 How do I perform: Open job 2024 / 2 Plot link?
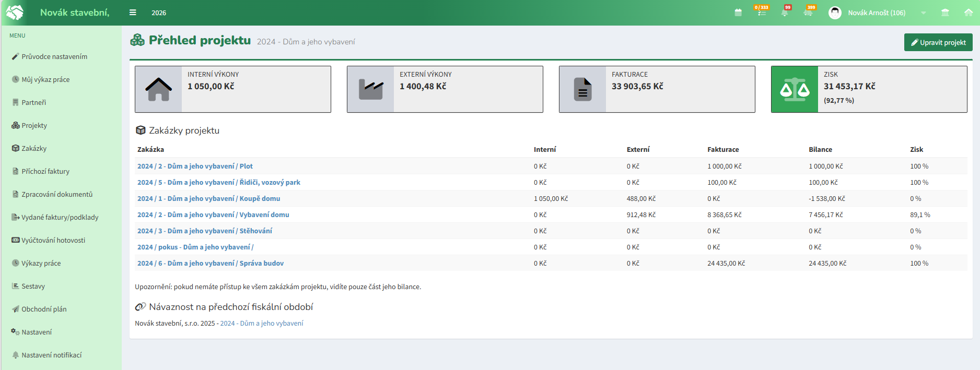[195, 166]
